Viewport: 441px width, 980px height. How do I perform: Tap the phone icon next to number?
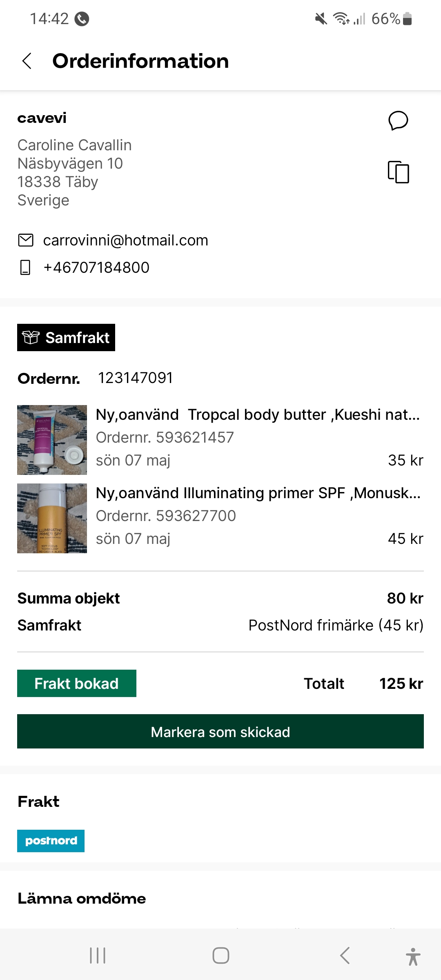(x=25, y=267)
